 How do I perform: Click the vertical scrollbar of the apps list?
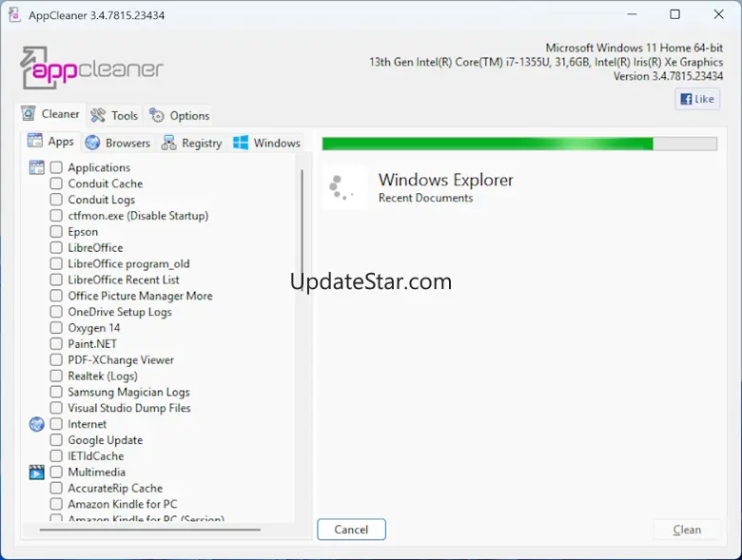(302, 230)
